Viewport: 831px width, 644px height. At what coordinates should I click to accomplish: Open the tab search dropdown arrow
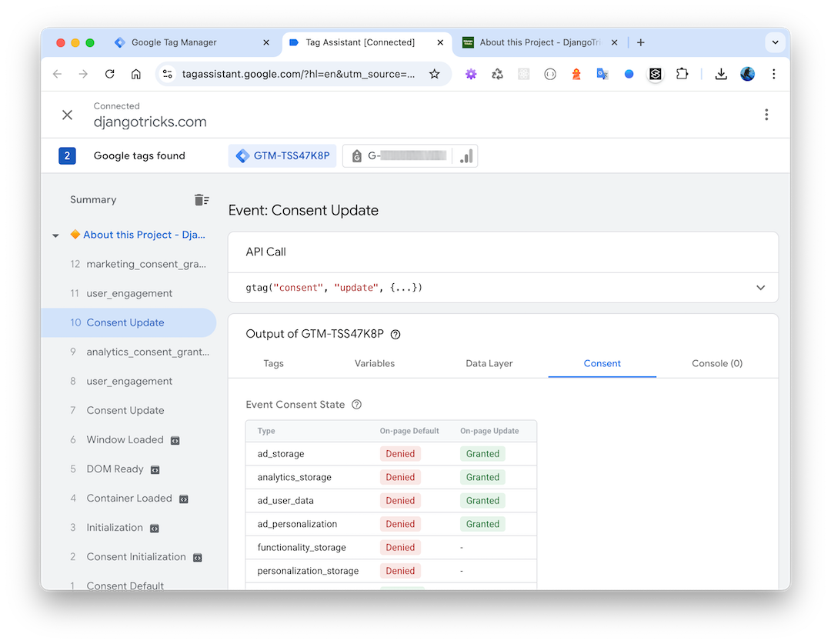pos(775,42)
